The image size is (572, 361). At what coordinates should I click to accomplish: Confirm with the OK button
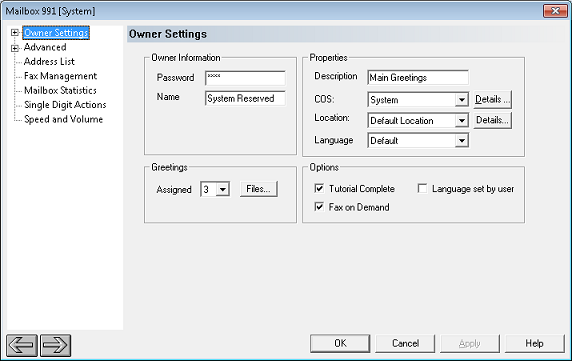[340, 343]
